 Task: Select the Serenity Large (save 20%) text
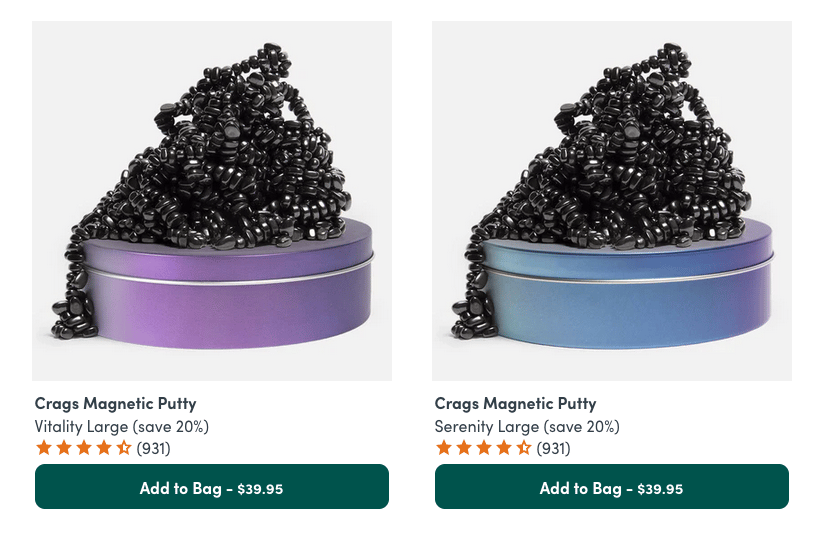[527, 427]
